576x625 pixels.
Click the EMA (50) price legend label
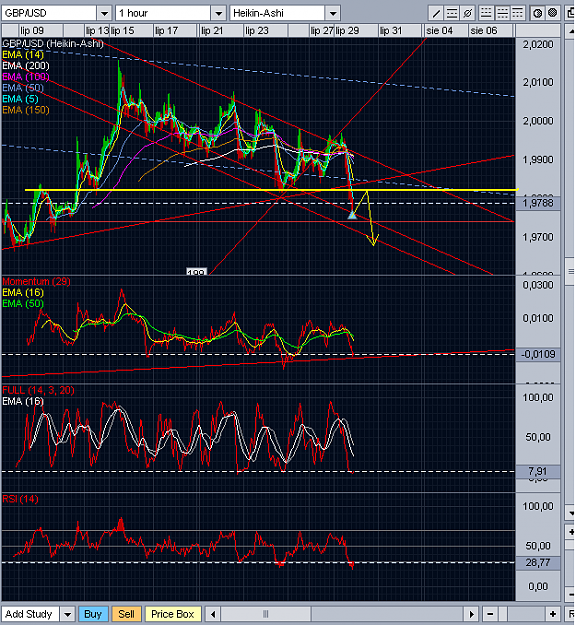pos(23,88)
